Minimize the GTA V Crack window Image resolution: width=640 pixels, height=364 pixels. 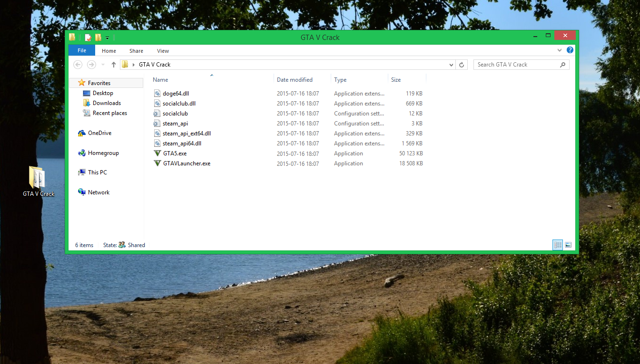click(x=535, y=36)
